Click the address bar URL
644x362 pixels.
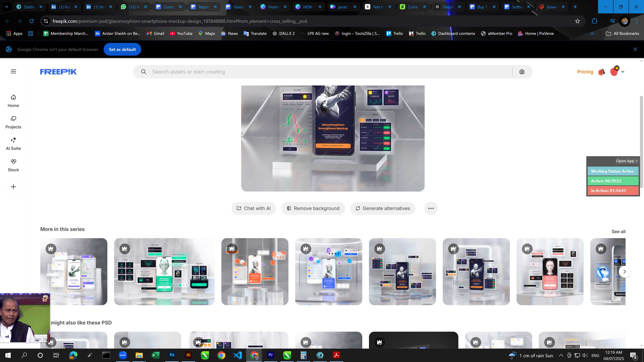pos(179,21)
